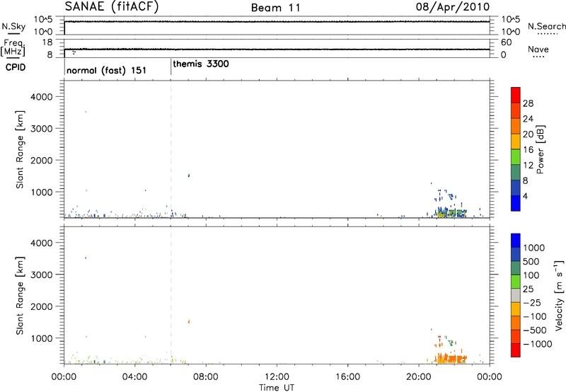The height and width of the screenshot is (392, 566).
Task: Click the 08:00 time tick label
Action: [206, 376]
